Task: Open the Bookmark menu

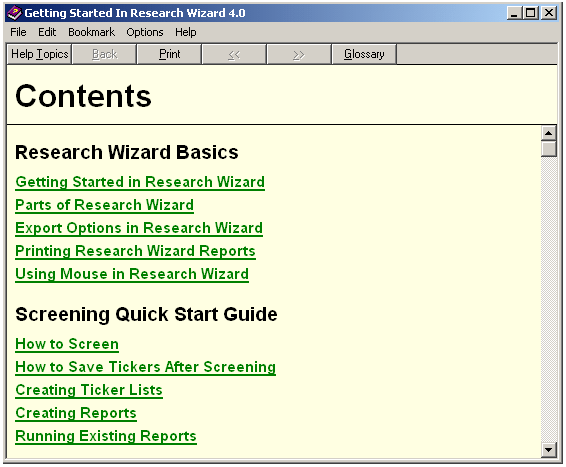Action: tap(91, 32)
